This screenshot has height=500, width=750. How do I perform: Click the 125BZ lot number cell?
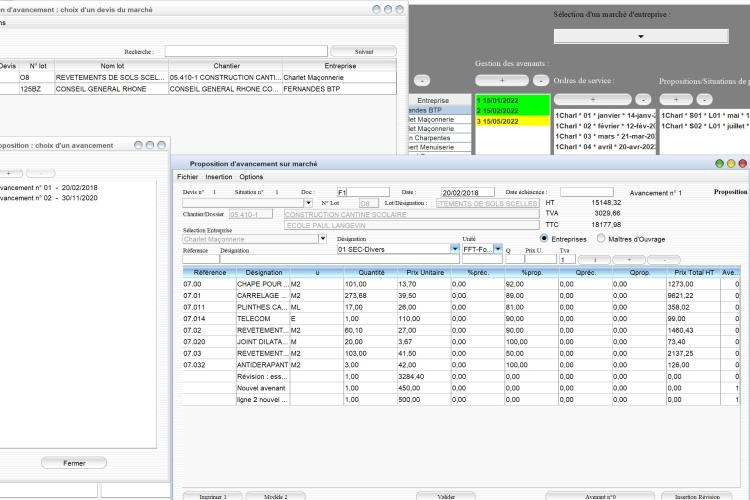[37, 89]
